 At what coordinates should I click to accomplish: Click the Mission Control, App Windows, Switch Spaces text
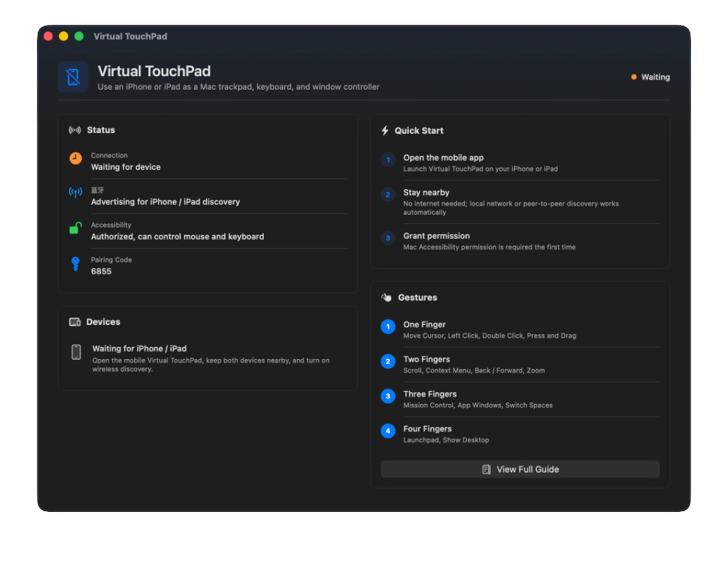click(478, 405)
